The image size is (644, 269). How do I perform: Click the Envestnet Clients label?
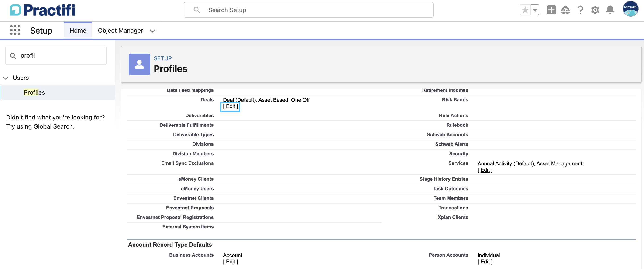(193, 198)
